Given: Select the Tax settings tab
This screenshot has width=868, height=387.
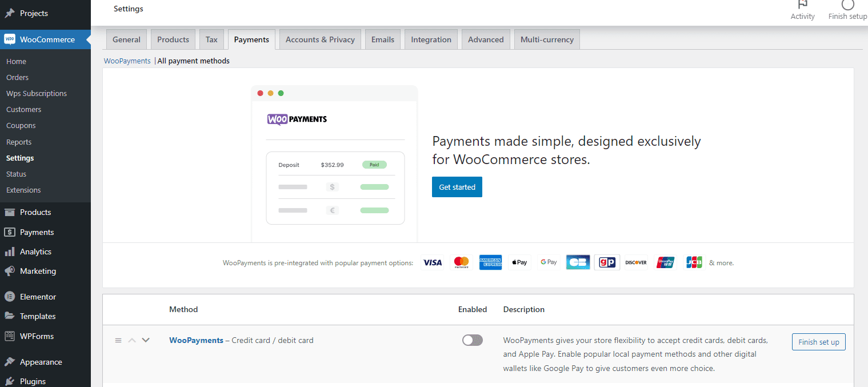Looking at the screenshot, I should pyautogui.click(x=211, y=39).
